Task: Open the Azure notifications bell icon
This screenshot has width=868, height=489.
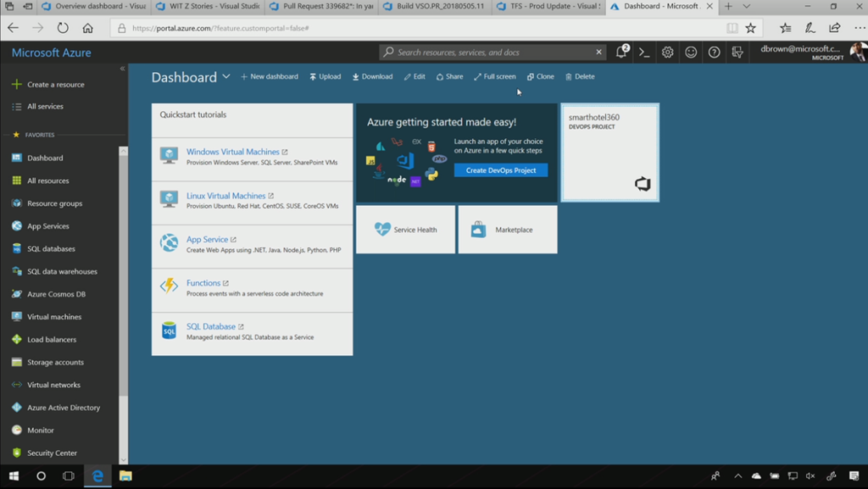Action: click(x=621, y=53)
